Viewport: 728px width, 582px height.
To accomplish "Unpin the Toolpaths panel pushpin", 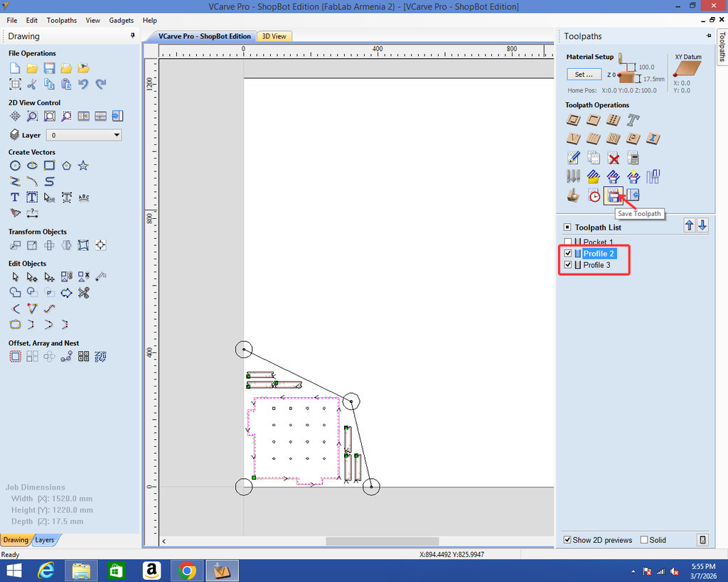I will tap(709, 36).
